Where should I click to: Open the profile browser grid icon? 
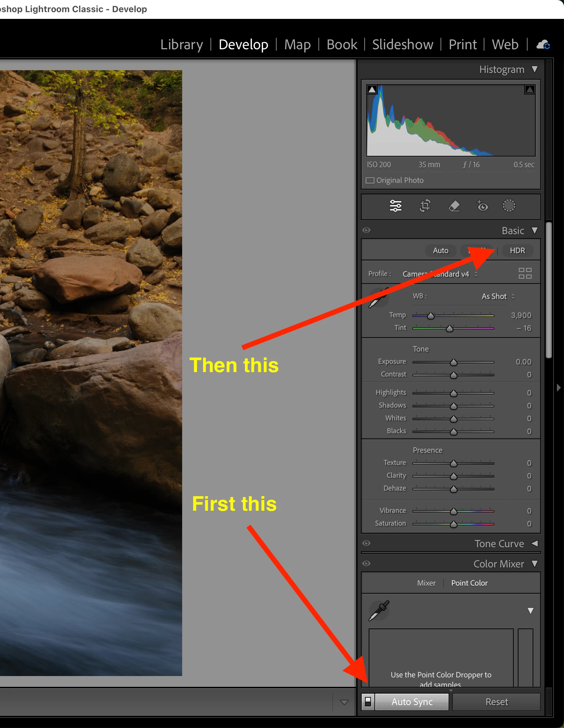pos(525,273)
